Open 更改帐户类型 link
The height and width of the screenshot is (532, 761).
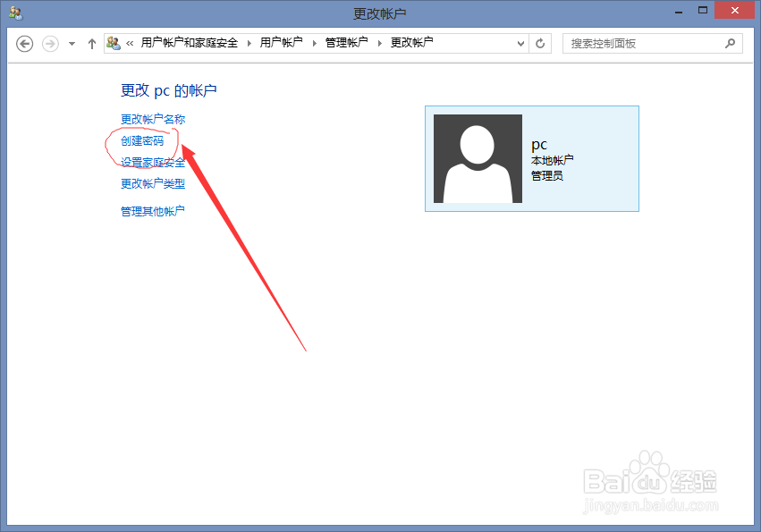[153, 183]
